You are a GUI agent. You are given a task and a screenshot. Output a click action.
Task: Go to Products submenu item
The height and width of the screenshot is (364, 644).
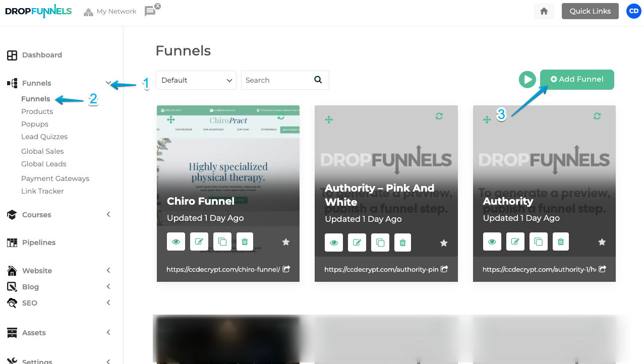pos(37,111)
